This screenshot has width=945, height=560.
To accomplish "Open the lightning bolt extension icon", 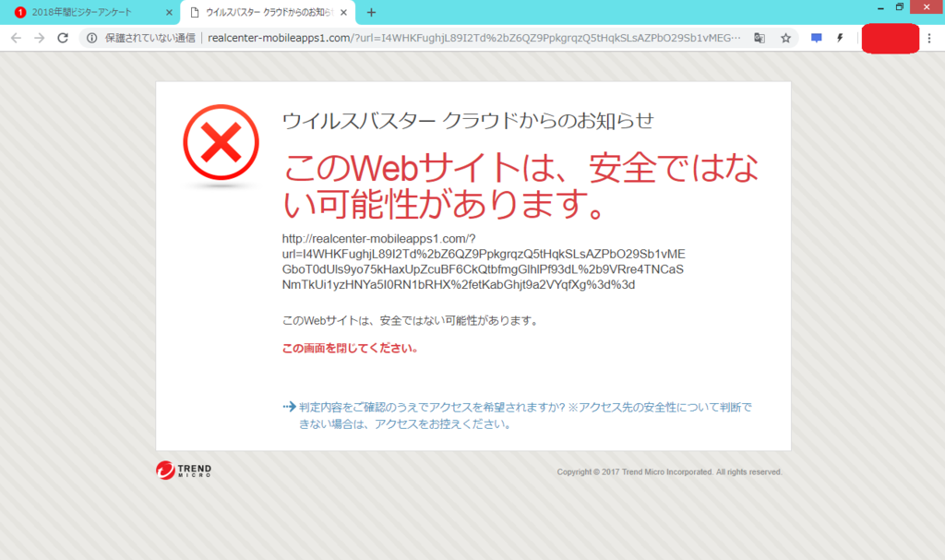I will (840, 38).
